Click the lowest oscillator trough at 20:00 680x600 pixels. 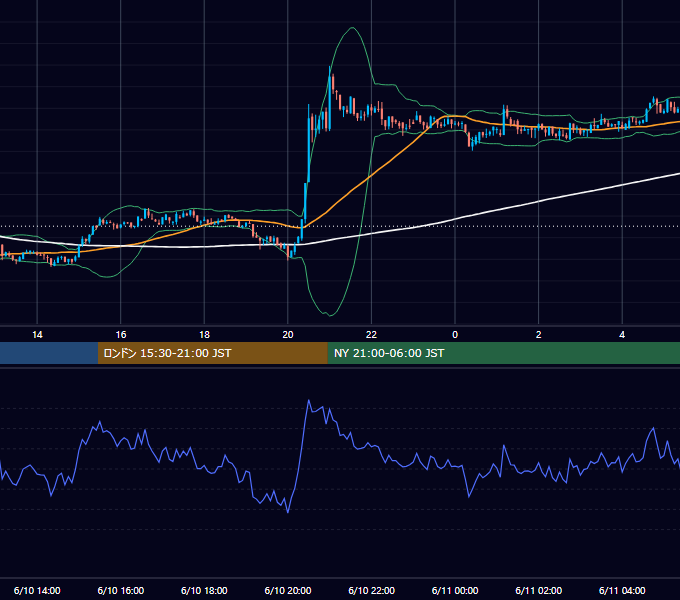288,512
